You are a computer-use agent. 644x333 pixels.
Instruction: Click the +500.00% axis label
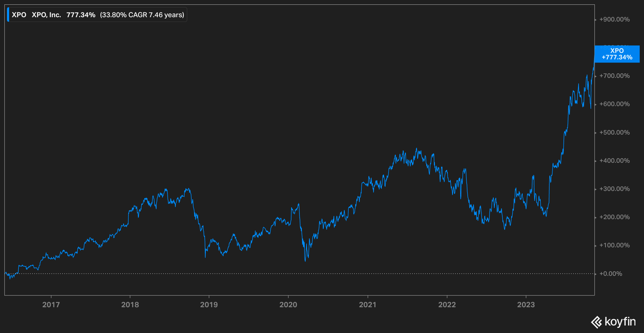pyautogui.click(x=614, y=132)
